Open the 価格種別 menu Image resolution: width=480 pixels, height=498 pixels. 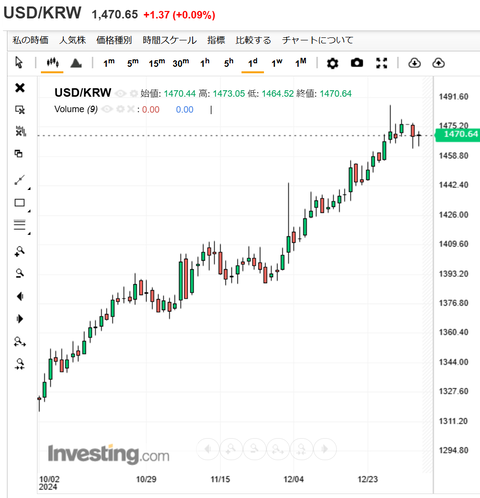point(114,40)
